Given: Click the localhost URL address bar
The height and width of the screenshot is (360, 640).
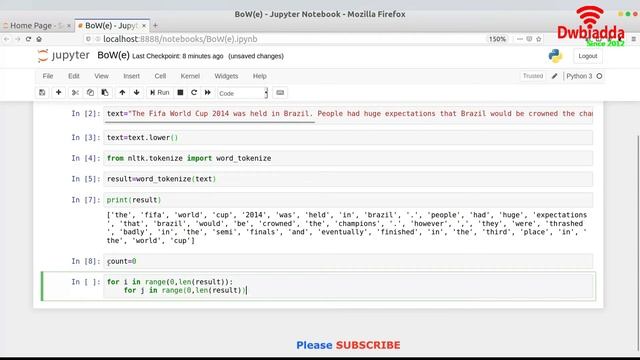Looking at the screenshot, I should (x=286, y=39).
